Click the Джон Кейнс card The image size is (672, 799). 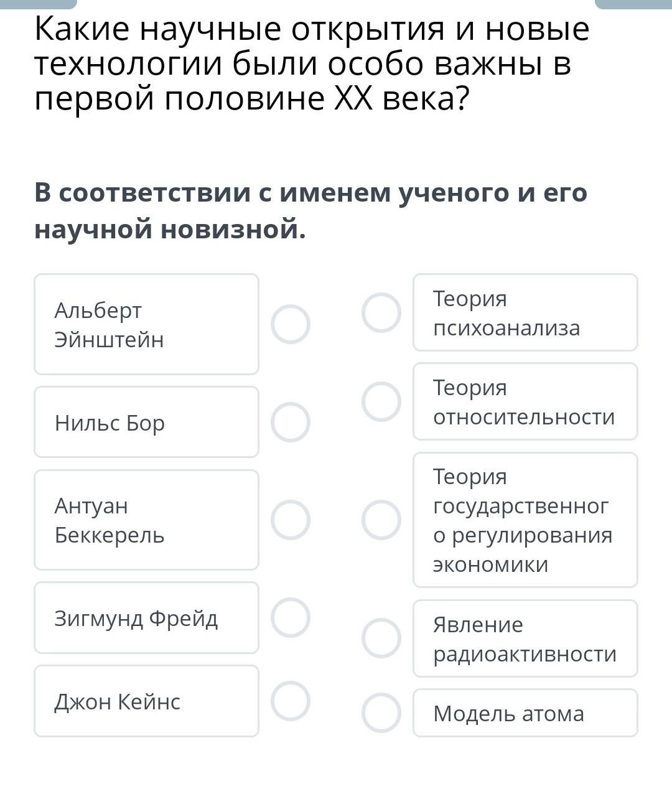[x=146, y=701]
